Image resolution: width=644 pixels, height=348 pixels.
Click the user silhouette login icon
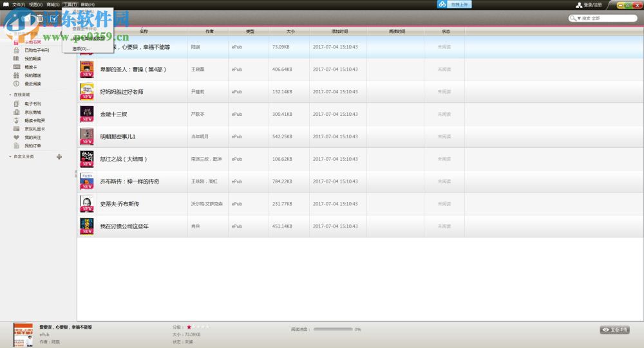[x=579, y=5]
